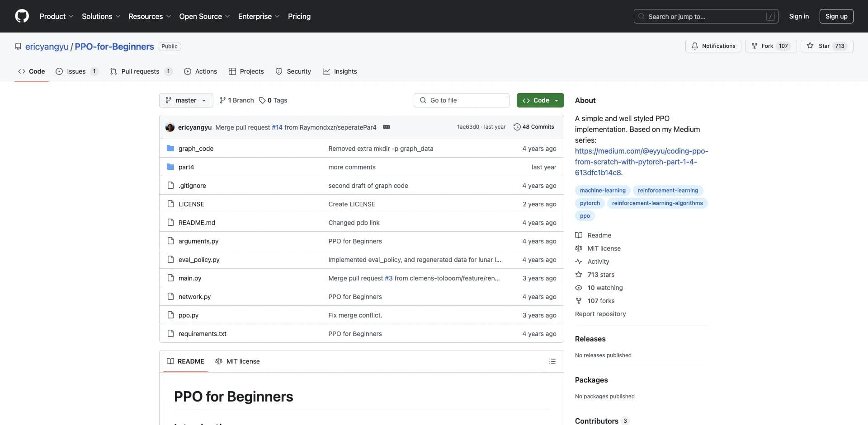Click the Sign in link
868x425 pixels.
(799, 16)
